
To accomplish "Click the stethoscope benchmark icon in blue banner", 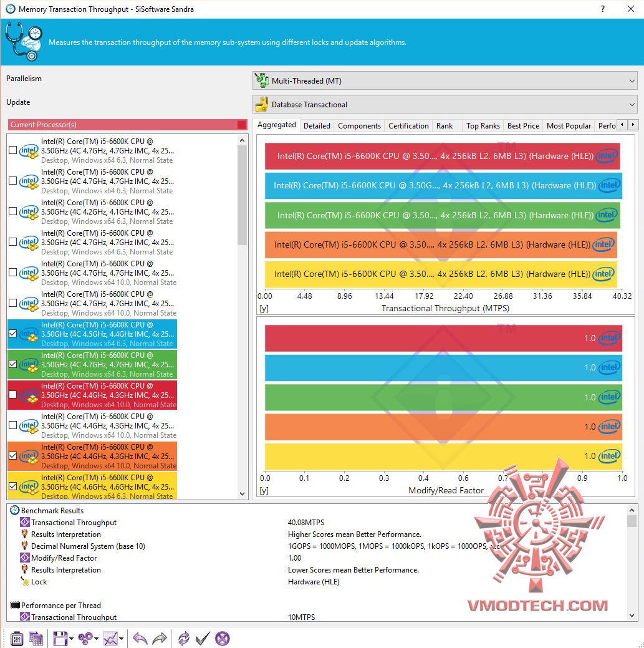I will (24, 42).
